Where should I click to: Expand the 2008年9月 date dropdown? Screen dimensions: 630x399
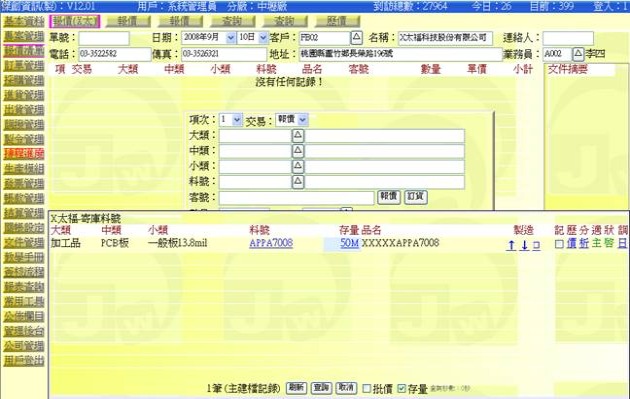coord(231,38)
